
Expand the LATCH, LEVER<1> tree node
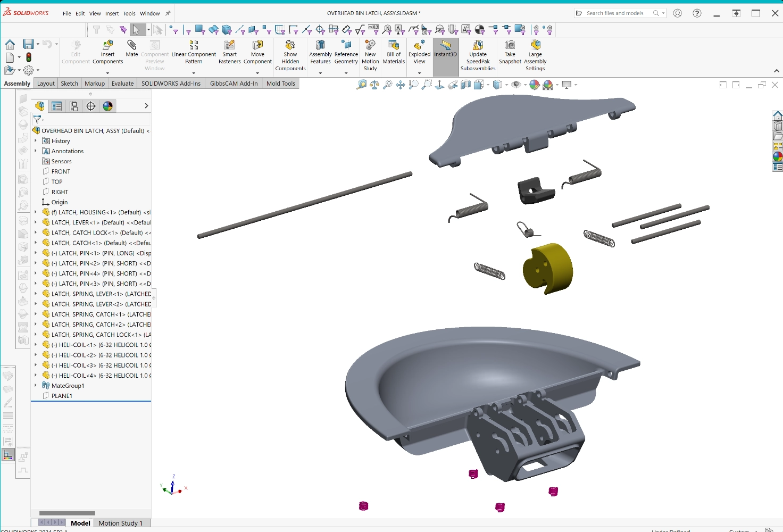click(x=36, y=222)
